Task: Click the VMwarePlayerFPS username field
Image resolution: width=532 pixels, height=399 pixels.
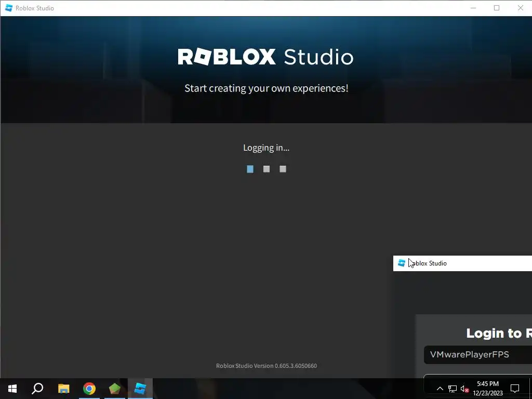Action: 478,355
